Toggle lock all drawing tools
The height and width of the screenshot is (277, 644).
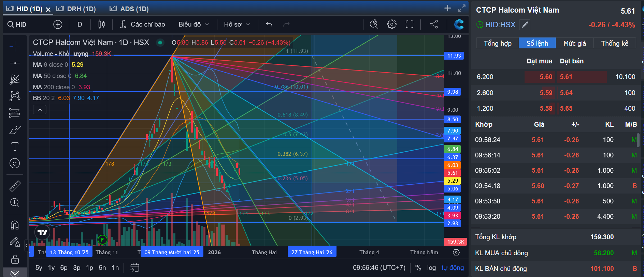click(15, 259)
